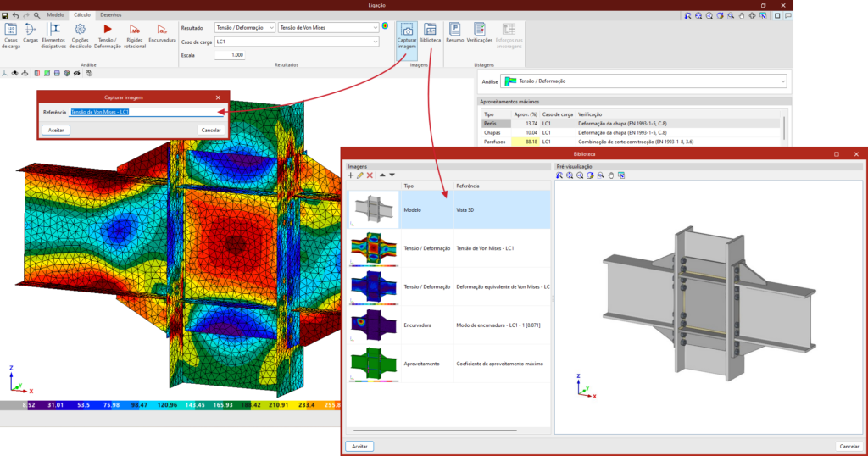Switch to the Desenhos tab
Image resolution: width=868 pixels, height=456 pixels.
[x=111, y=15]
